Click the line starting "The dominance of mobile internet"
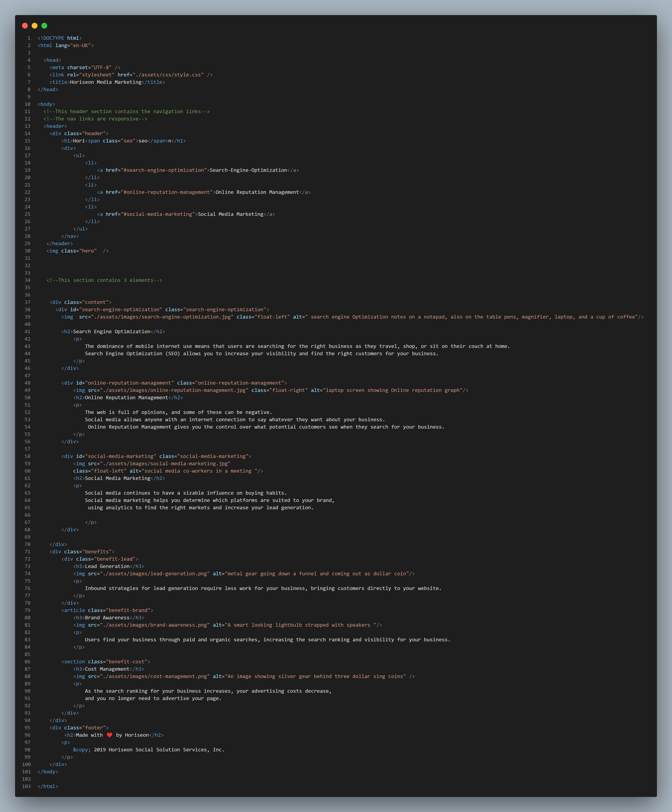This screenshot has width=672, height=812. pyautogui.click(x=297, y=347)
